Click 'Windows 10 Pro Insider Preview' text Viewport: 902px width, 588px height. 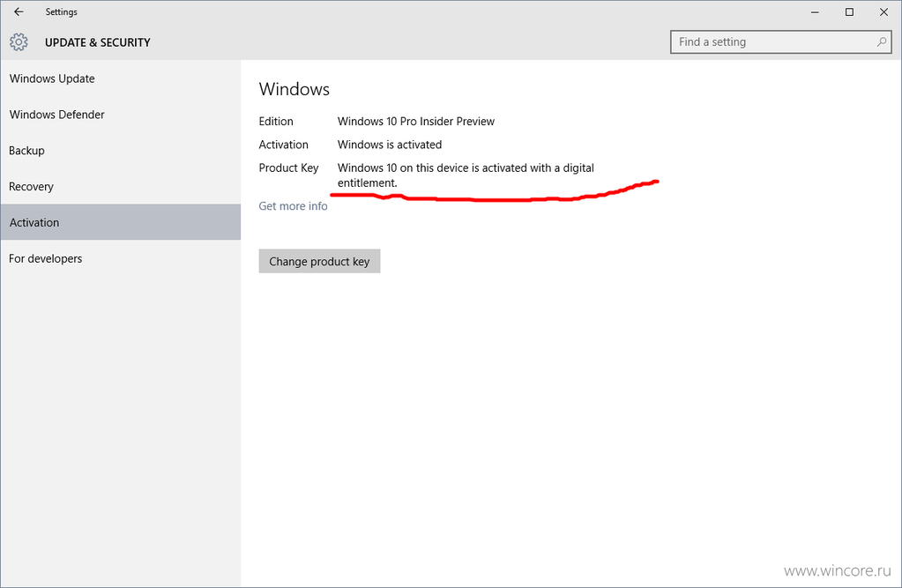click(x=416, y=122)
